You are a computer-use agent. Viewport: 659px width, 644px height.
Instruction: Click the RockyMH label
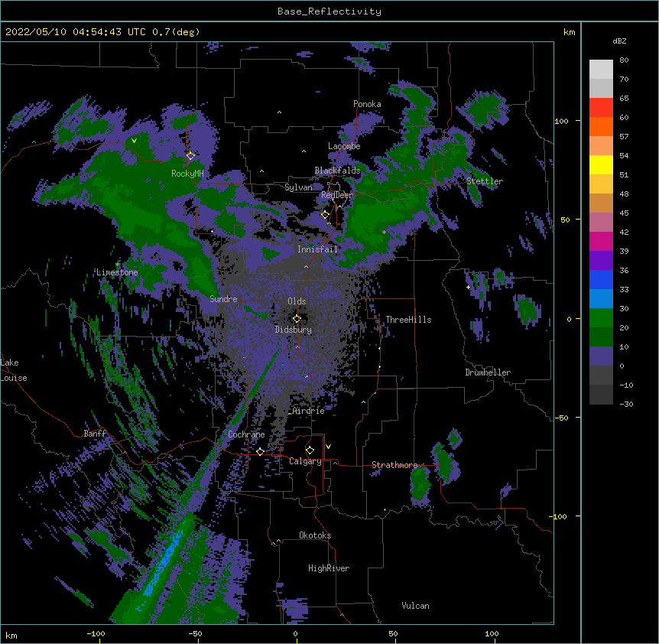click(187, 174)
